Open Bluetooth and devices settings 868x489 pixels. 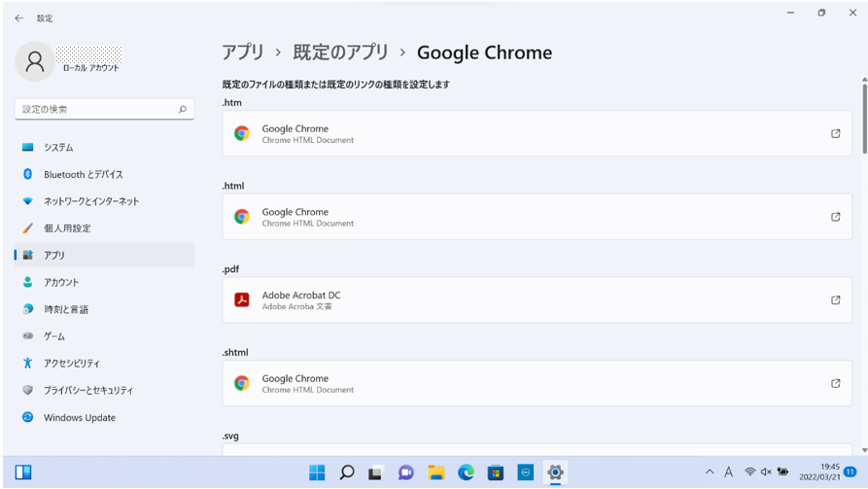coord(105,174)
